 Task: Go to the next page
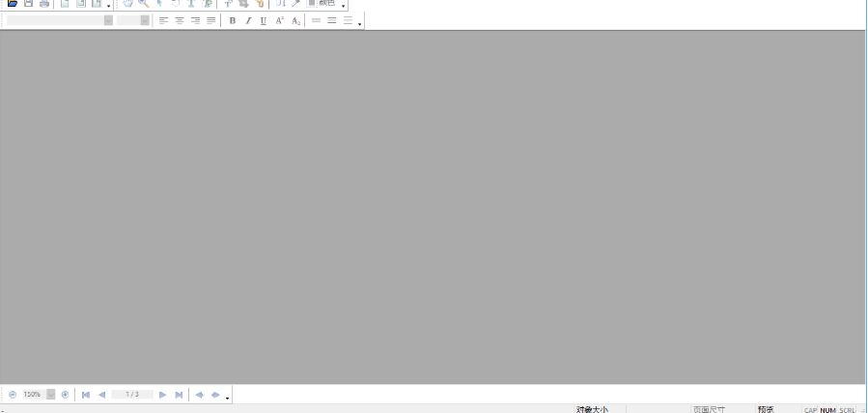(x=163, y=395)
